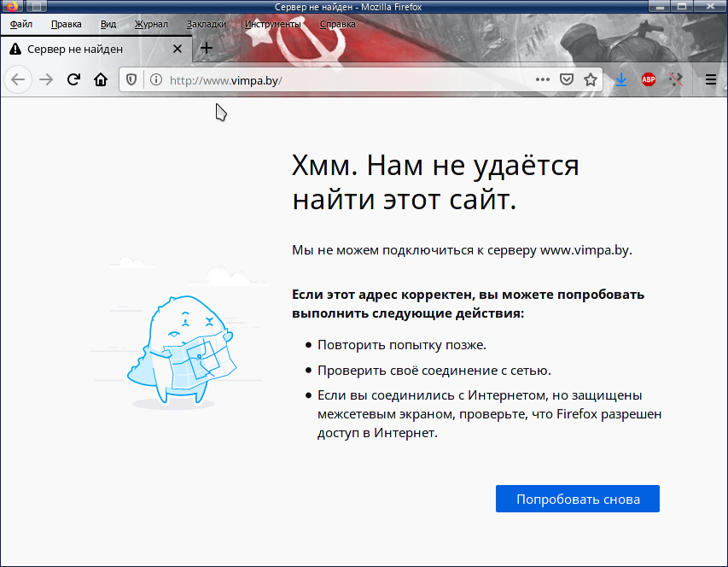728x567 pixels.
Task: Open the Закладки menu
Action: pos(207,24)
